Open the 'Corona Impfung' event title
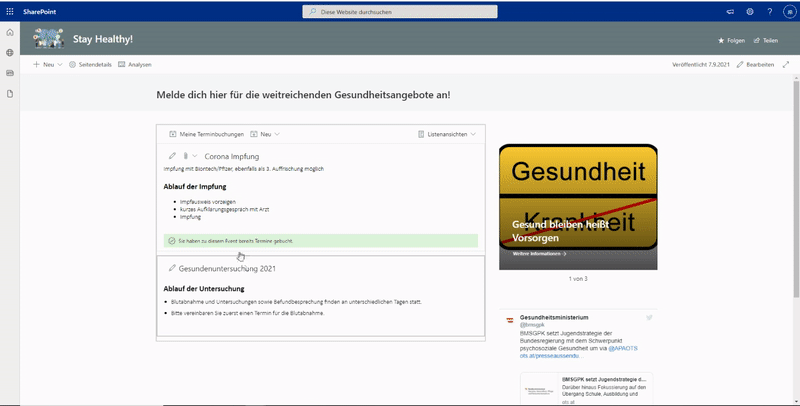The height and width of the screenshot is (406, 800). click(x=232, y=156)
